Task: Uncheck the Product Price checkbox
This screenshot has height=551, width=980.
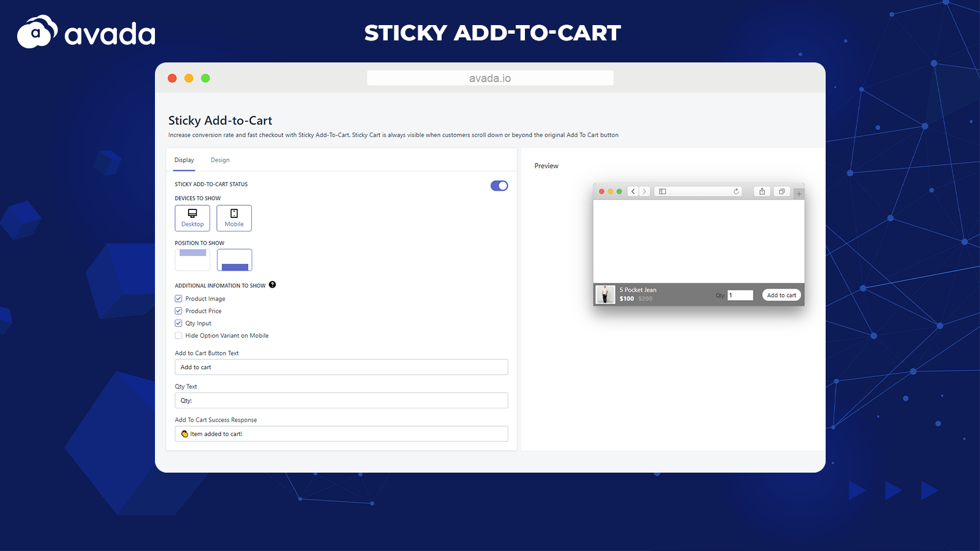Action: 179,311
